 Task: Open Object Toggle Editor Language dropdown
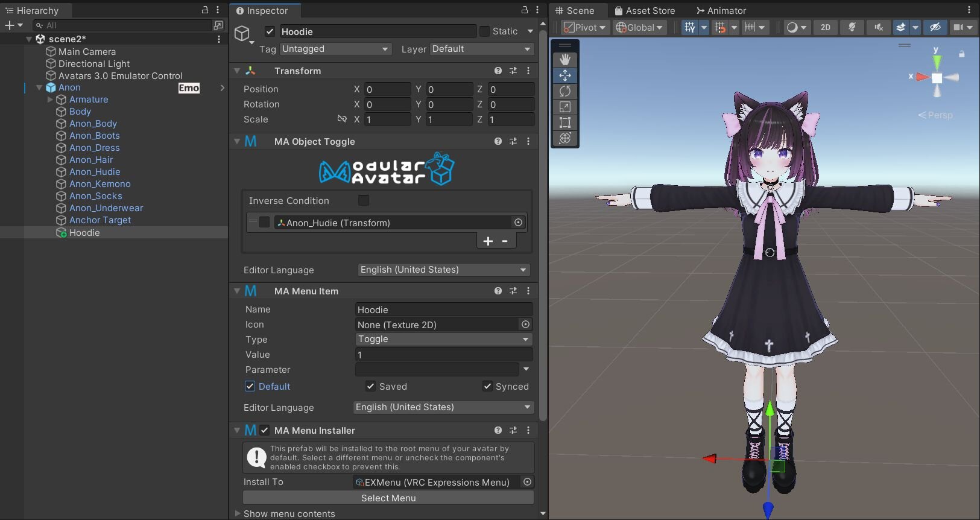443,270
